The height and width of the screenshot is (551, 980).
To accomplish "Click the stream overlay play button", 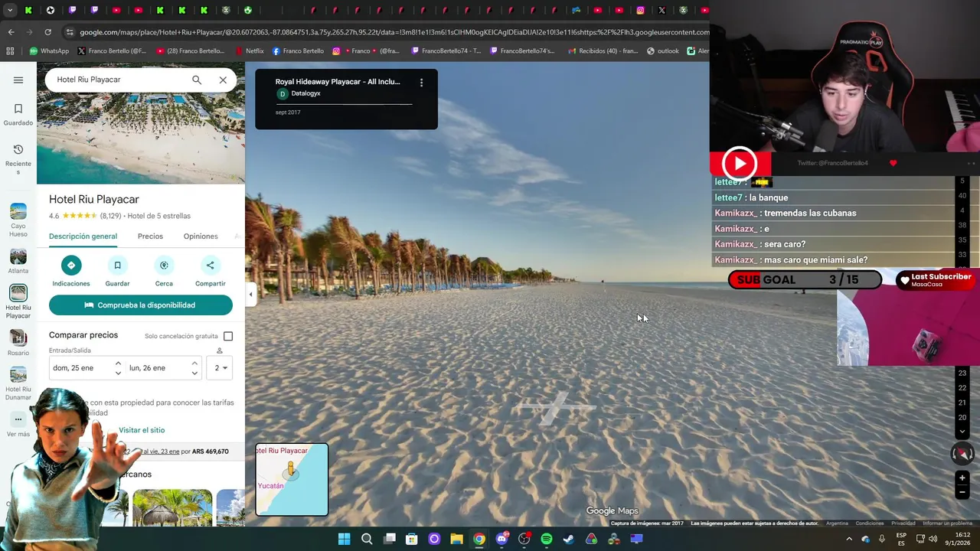I will [x=740, y=164].
